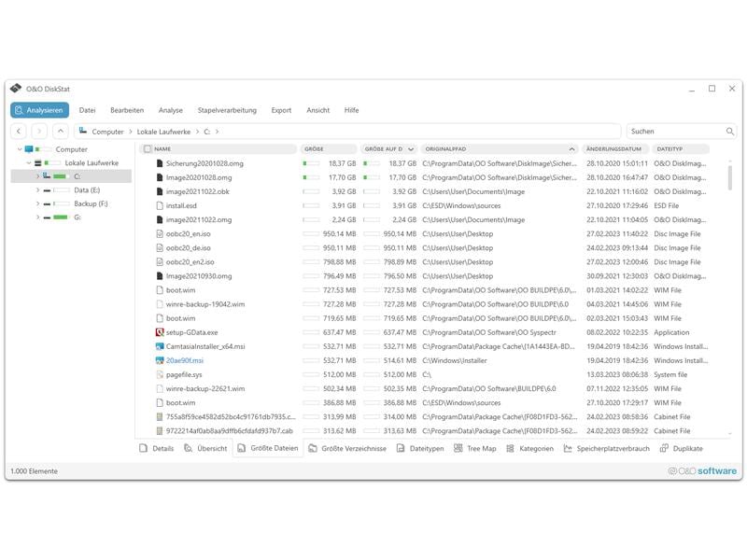Switch to the Übersicht tab
Screen dimensions: 747x560
(205, 448)
